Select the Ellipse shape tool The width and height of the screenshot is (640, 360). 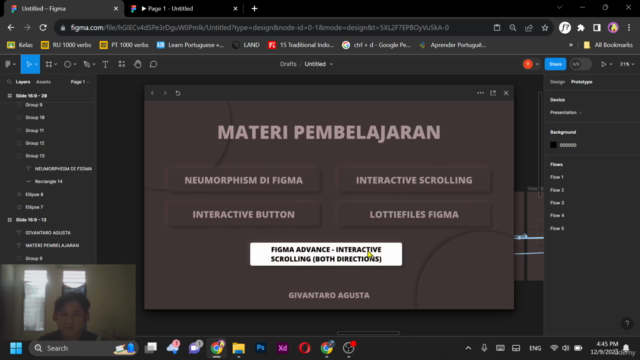point(67,64)
